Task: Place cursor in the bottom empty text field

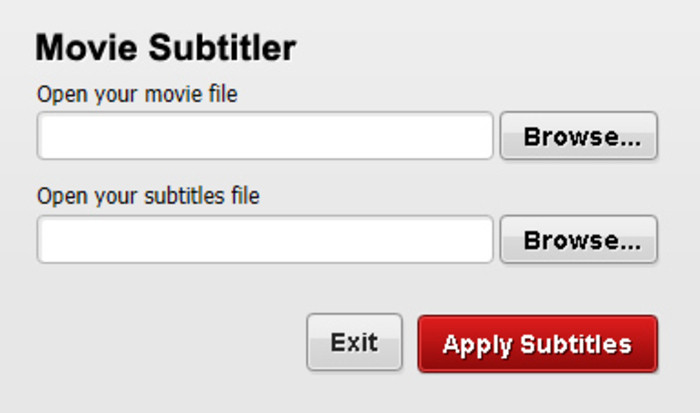Action: coord(265,240)
